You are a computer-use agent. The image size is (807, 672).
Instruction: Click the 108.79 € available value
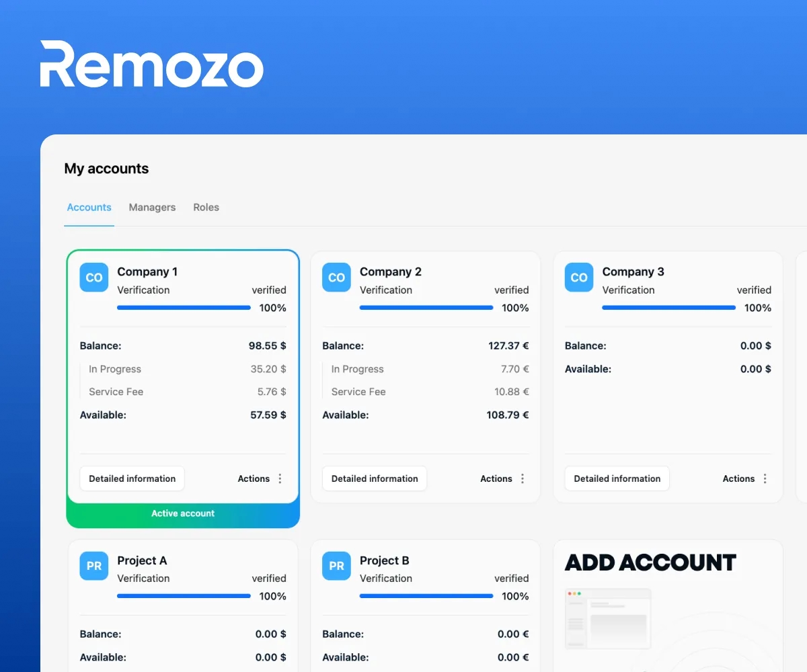(x=508, y=415)
